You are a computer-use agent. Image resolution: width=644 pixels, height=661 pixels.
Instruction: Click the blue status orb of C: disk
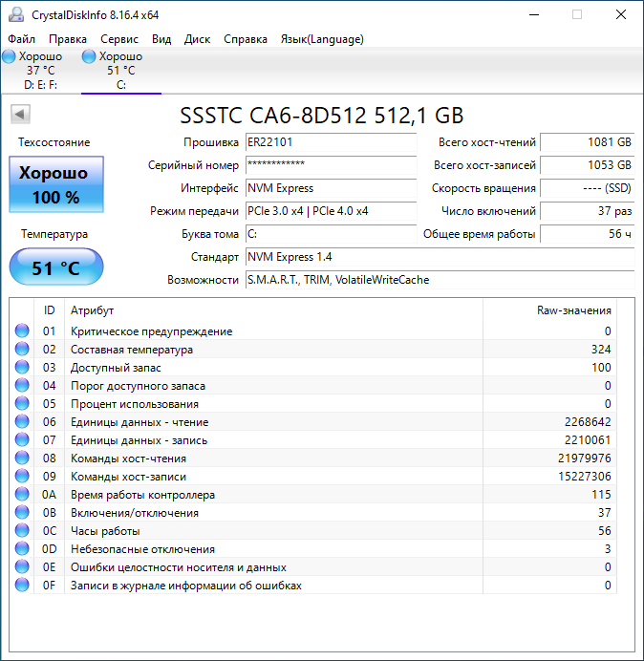[x=89, y=56]
